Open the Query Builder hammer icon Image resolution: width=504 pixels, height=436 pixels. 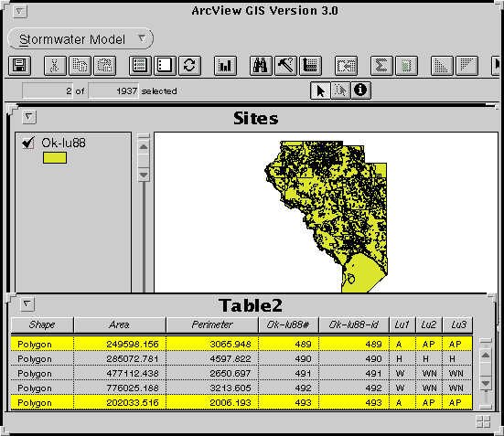[285, 66]
